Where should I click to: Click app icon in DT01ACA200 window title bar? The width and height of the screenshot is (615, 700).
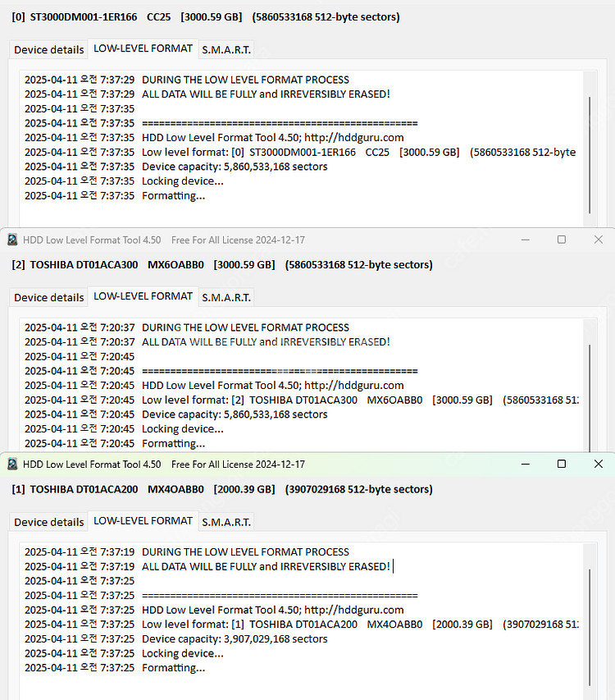tap(12, 464)
